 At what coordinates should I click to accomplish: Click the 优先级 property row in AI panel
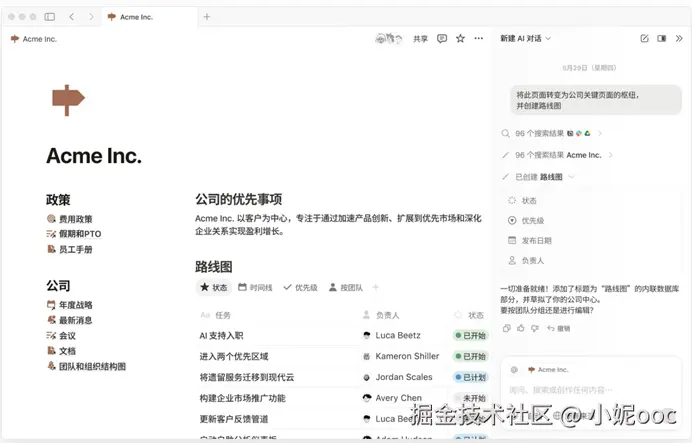tap(526, 220)
